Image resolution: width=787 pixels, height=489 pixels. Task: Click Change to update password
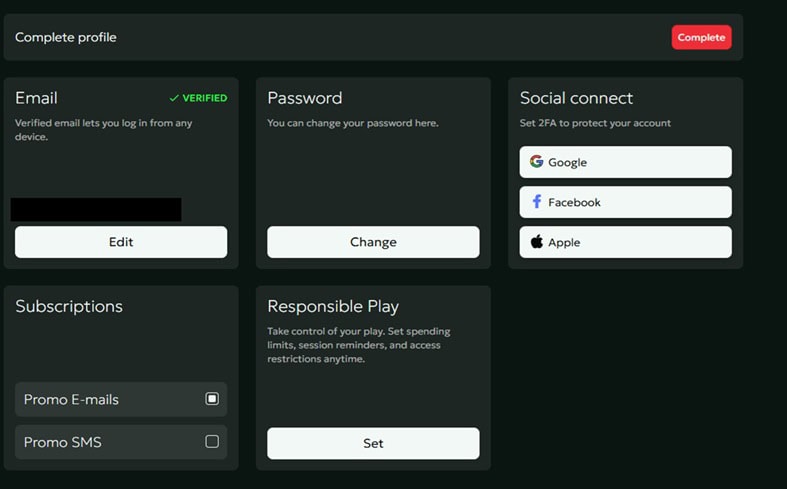373,242
